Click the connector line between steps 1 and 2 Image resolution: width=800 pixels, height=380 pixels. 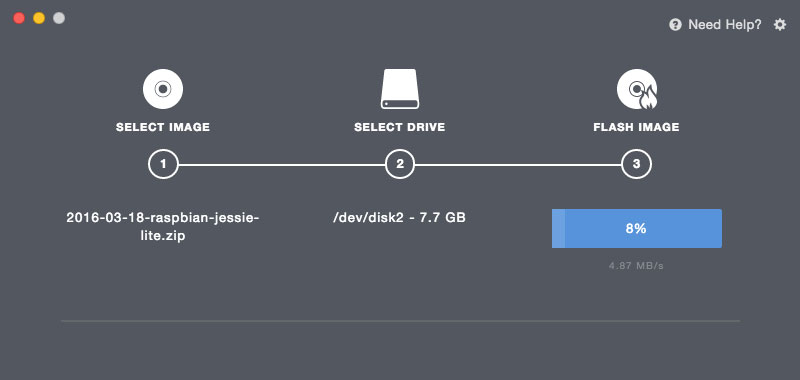282,165
